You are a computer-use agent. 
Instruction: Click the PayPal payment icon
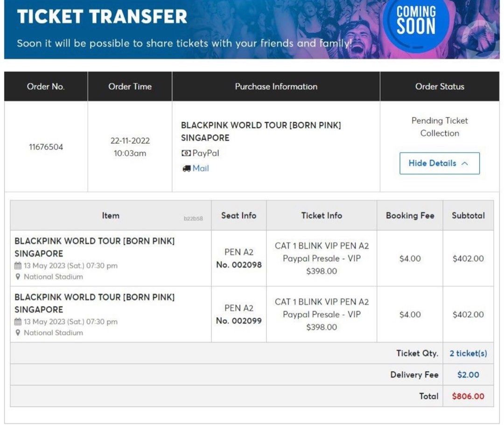[186, 153]
